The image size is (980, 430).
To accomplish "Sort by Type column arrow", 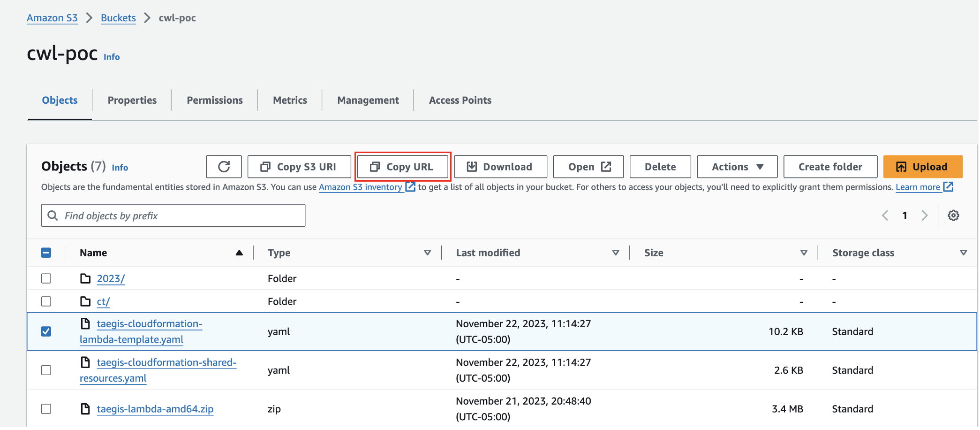I will 427,253.
